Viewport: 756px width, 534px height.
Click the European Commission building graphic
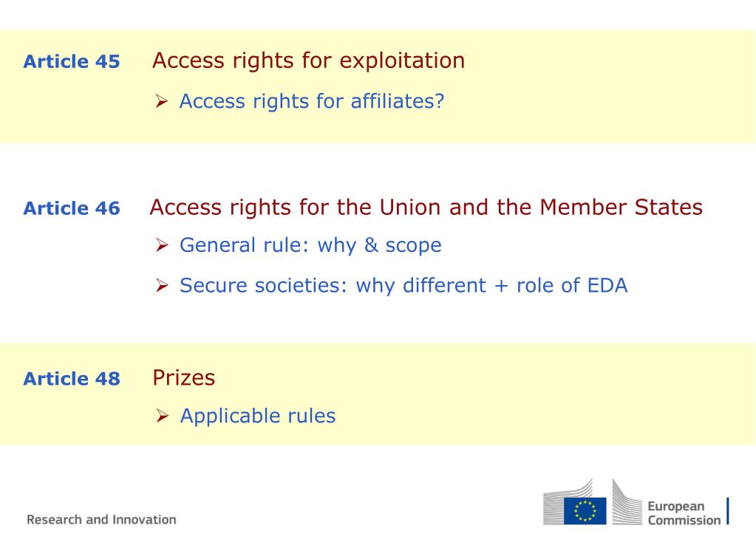coord(593,502)
